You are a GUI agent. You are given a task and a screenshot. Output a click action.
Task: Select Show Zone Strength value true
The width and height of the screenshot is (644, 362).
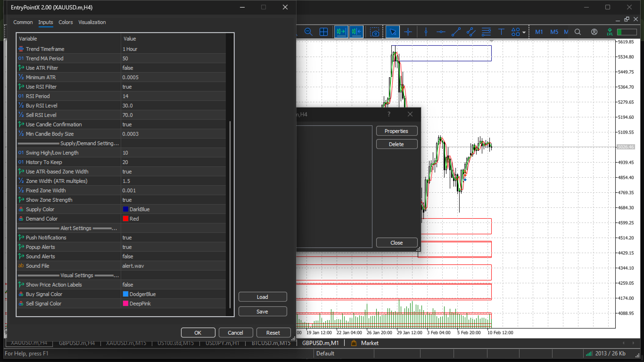tap(173, 200)
